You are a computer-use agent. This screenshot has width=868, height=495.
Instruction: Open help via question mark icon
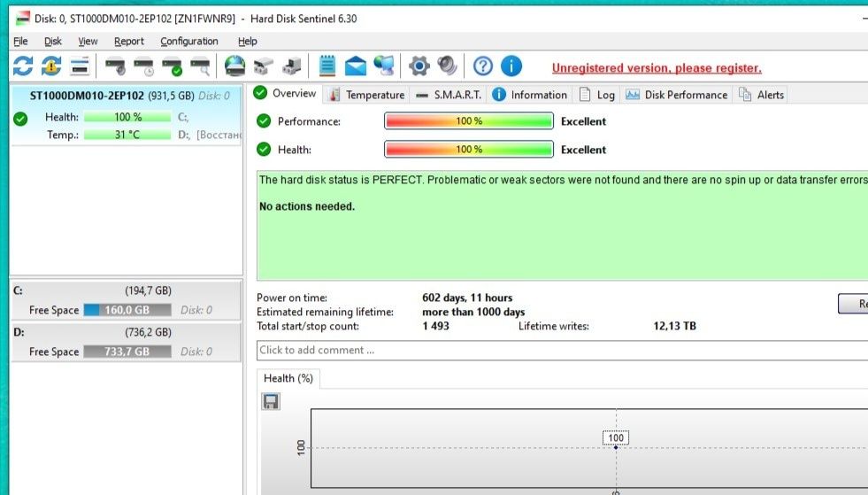pos(483,66)
